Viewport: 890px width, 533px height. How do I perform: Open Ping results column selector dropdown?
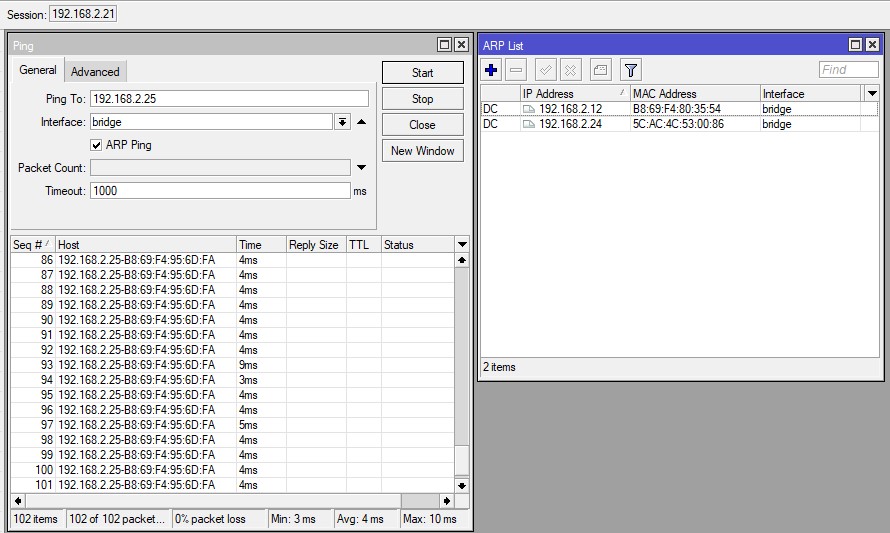(462, 245)
